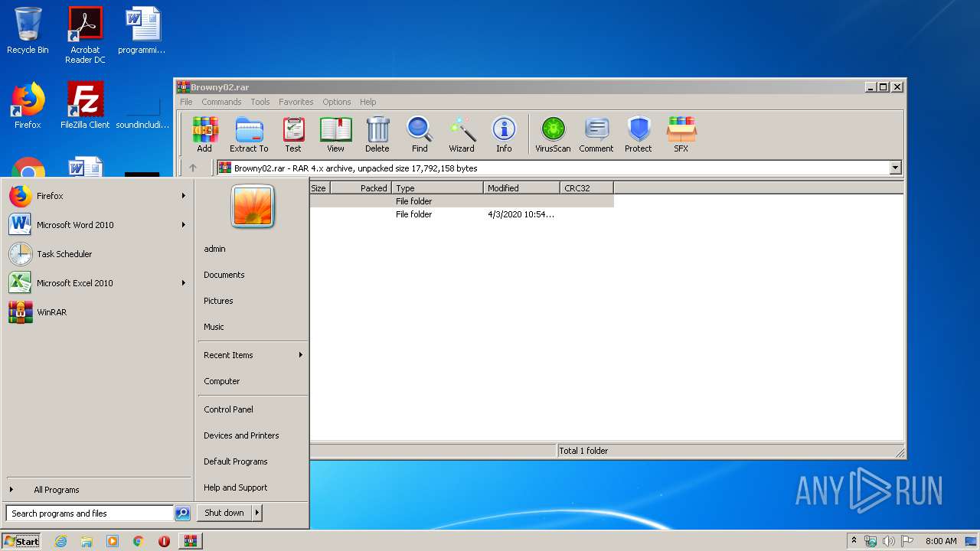Click the Protect archive icon
The image size is (980, 551).
point(639,135)
